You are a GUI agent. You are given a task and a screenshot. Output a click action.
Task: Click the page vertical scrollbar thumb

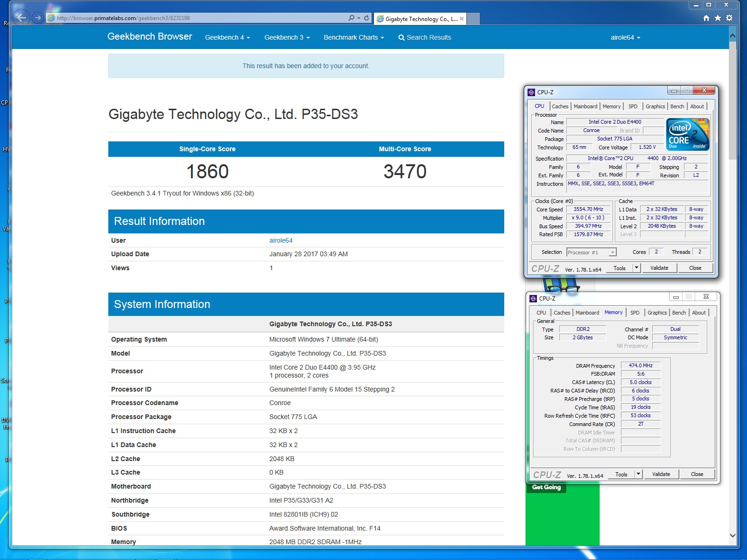[x=733, y=100]
